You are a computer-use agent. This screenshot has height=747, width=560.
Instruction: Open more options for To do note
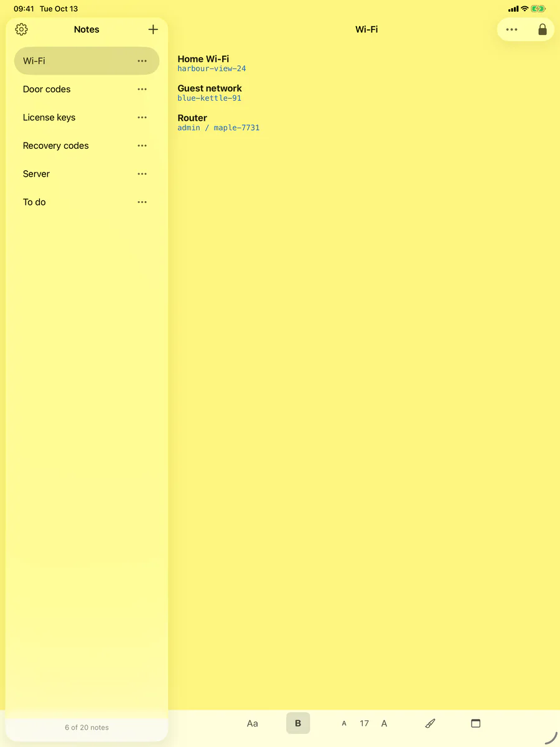(142, 202)
